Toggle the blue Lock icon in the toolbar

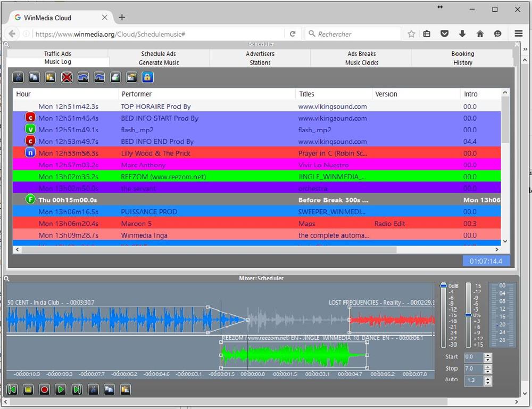(147, 77)
